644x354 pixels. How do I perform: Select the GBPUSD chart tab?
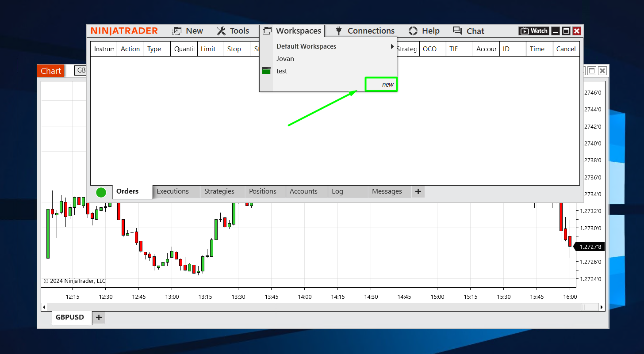pos(70,317)
